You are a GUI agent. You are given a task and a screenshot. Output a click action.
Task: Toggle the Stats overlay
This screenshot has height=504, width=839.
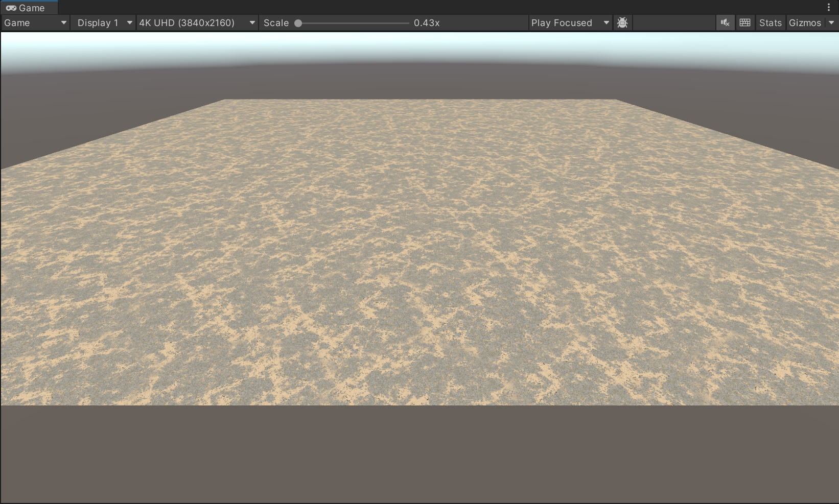(770, 23)
